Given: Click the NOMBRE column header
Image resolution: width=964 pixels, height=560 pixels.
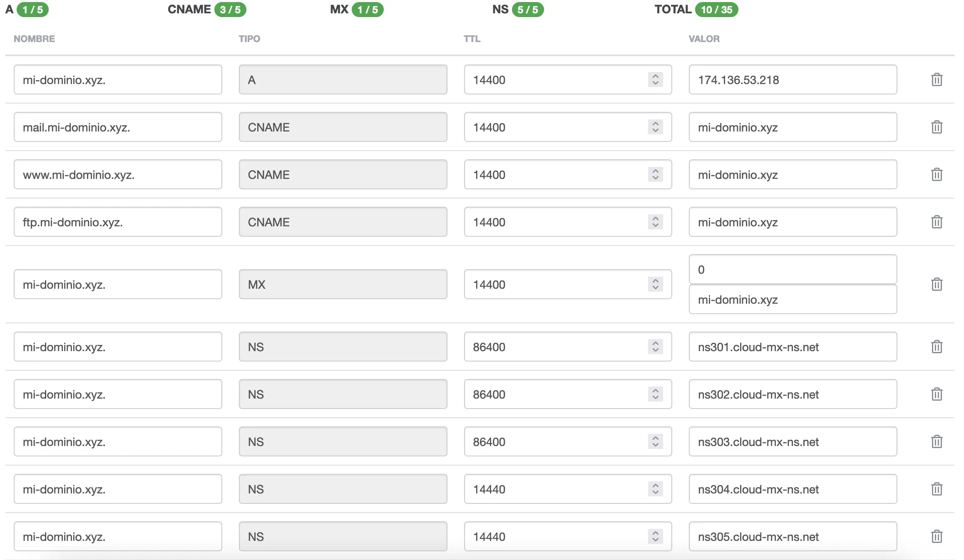Looking at the screenshot, I should 34,39.
